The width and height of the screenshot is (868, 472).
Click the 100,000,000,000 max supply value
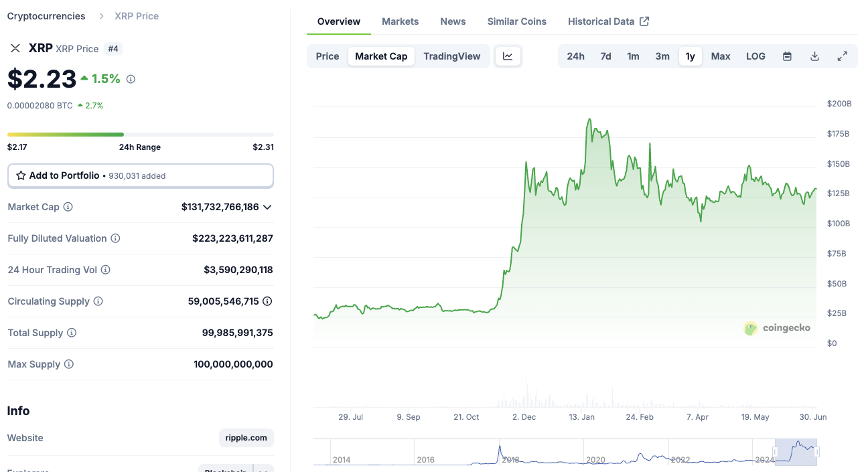233,364
